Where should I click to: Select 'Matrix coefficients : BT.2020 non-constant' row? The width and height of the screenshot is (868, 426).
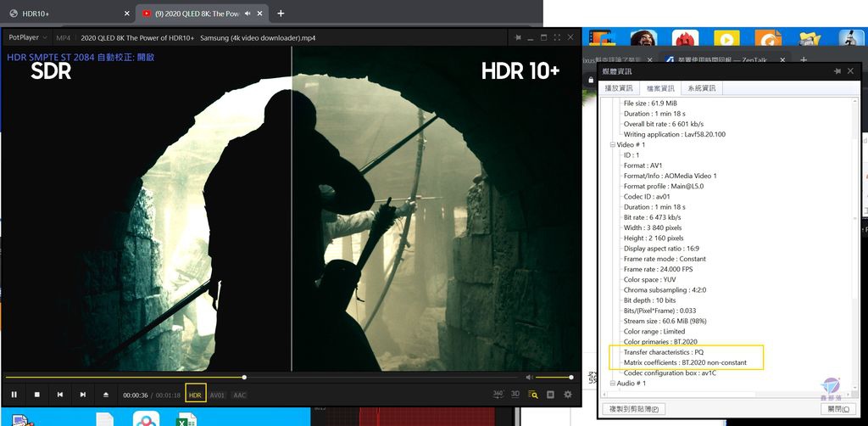pos(685,362)
